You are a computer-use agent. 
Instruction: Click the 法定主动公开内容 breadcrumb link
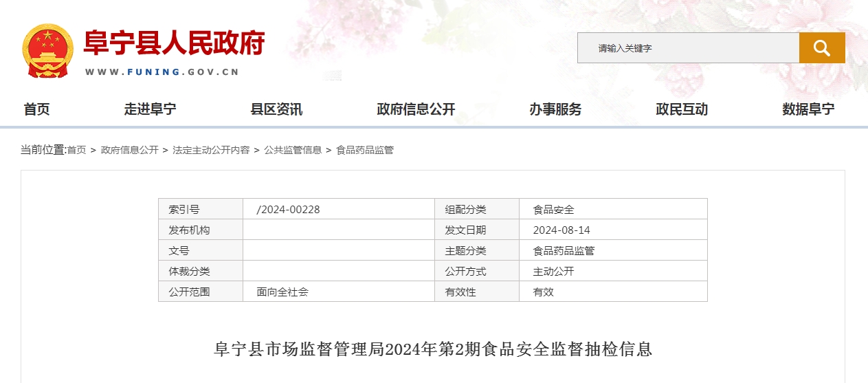(211, 150)
